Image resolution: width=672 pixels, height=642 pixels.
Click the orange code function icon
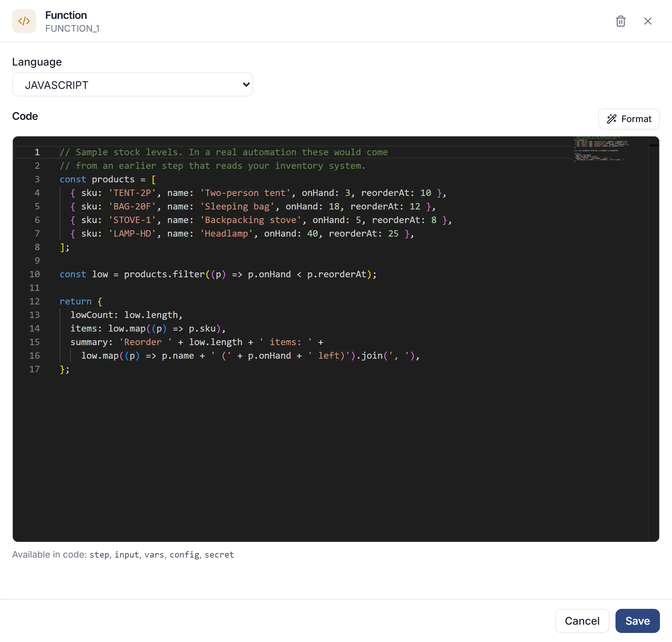click(x=24, y=21)
